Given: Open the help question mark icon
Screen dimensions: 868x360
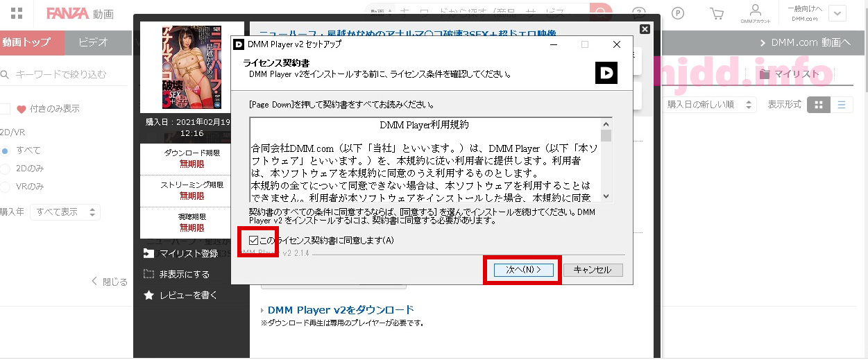Looking at the screenshot, I should coord(639,14).
